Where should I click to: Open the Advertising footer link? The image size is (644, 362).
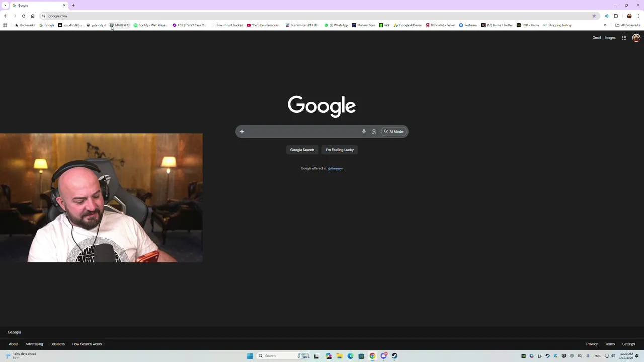[x=34, y=344]
